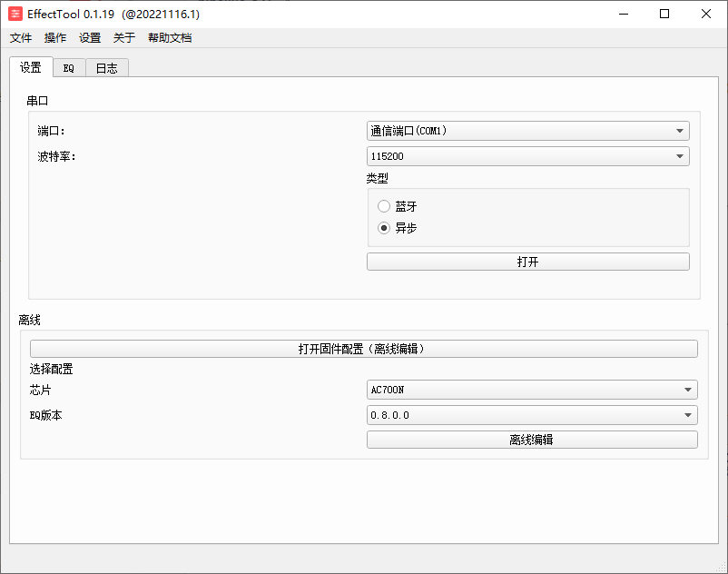This screenshot has width=728, height=574.
Task: Click the 芯片 label
Action: 40,390
